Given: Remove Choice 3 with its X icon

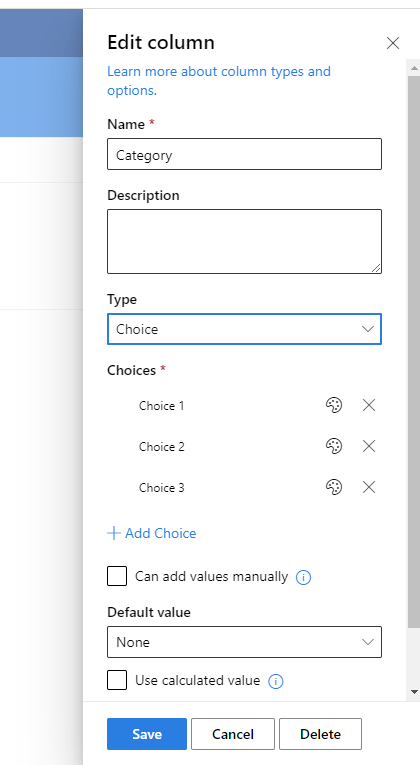Looking at the screenshot, I should click(369, 487).
